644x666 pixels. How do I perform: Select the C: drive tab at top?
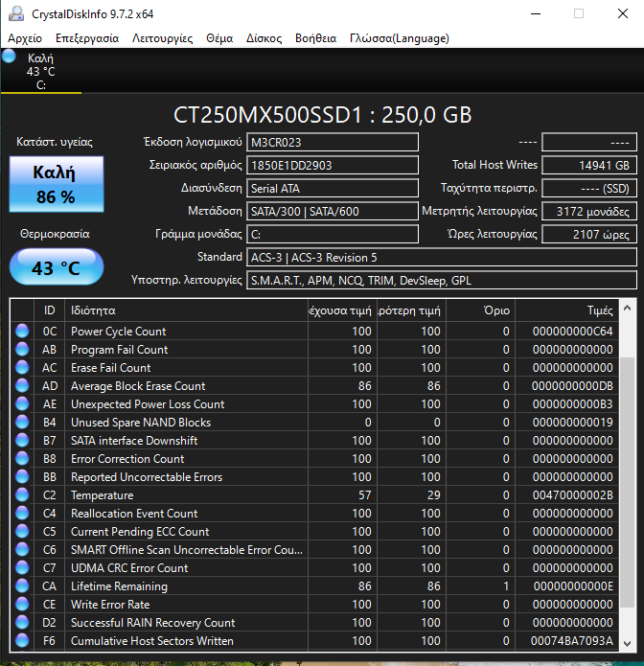(41, 72)
